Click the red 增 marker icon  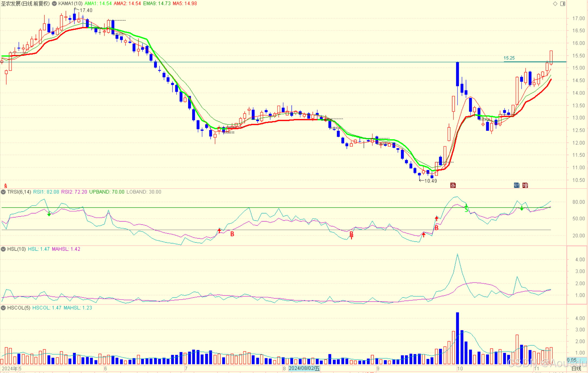point(525,185)
